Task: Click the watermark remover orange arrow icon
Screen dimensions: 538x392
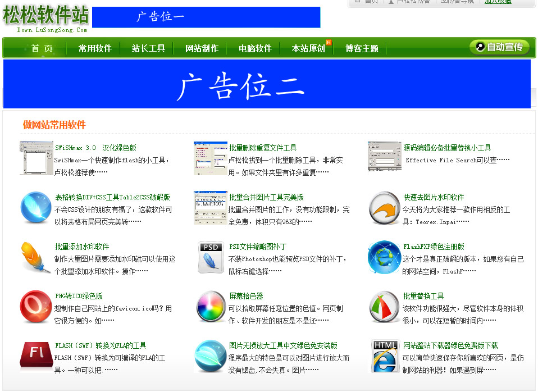Action: click(x=384, y=208)
